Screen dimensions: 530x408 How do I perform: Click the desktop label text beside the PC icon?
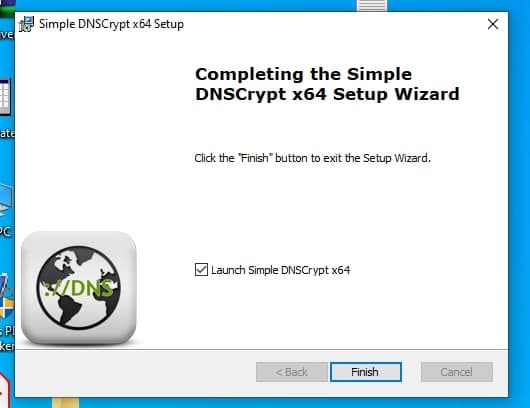5,232
